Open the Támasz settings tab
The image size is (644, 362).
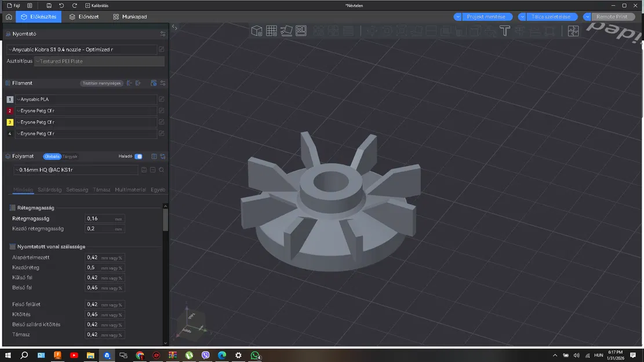101,189
